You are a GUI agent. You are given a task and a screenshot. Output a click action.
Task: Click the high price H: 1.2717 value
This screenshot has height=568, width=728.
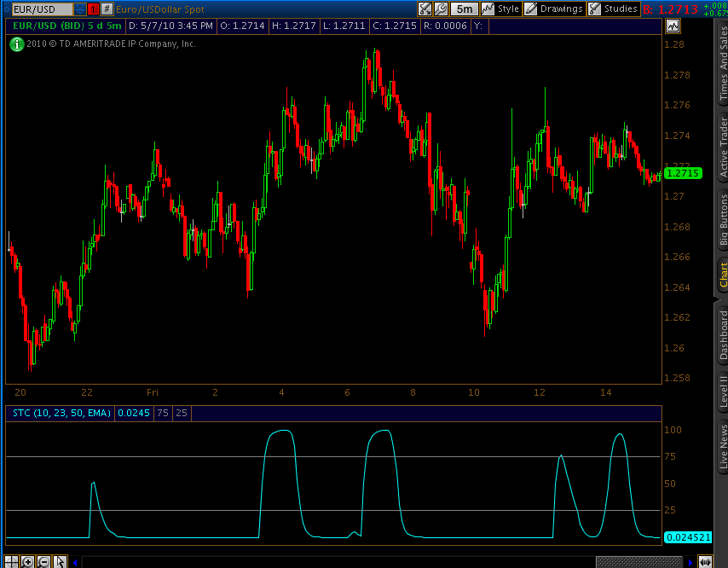point(294,26)
